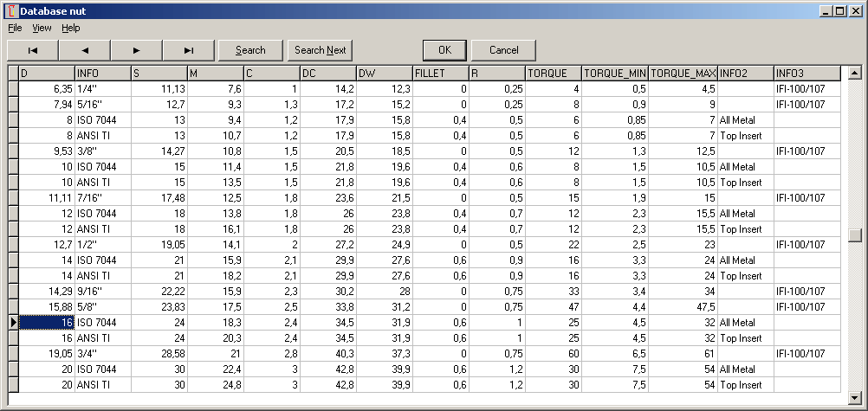868x411 pixels.
Task: Jump to first record navigation button
Action: tap(33, 50)
